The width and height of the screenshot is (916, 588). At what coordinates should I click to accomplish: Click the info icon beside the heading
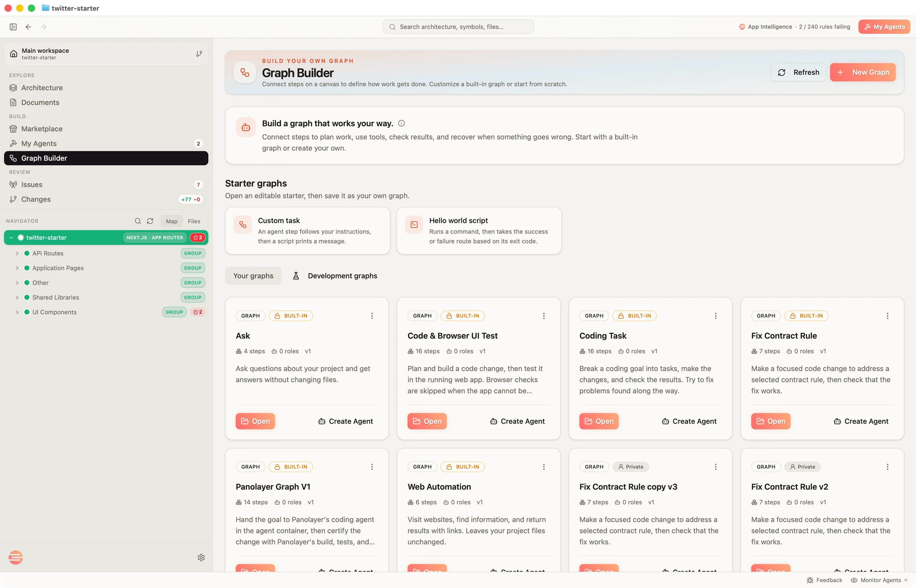pos(401,123)
